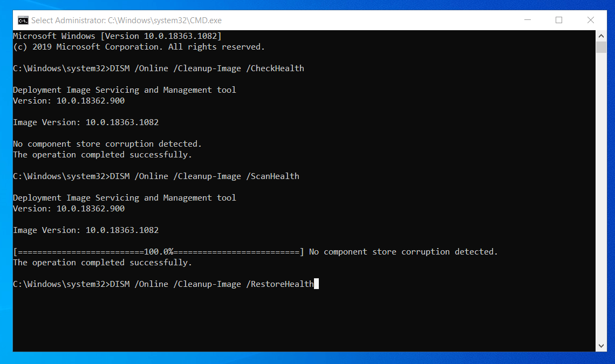Click the second 'Image Version: 10.0.18363.1082' line
The width and height of the screenshot is (615, 364).
[x=86, y=230]
